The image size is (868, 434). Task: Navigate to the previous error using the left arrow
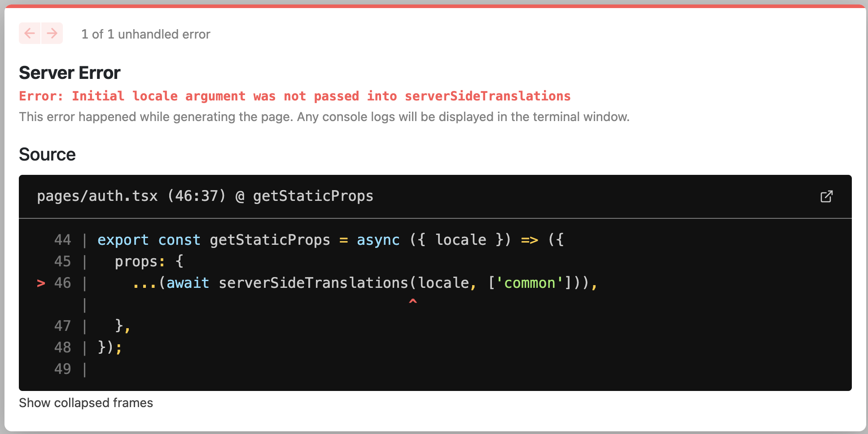[x=30, y=33]
